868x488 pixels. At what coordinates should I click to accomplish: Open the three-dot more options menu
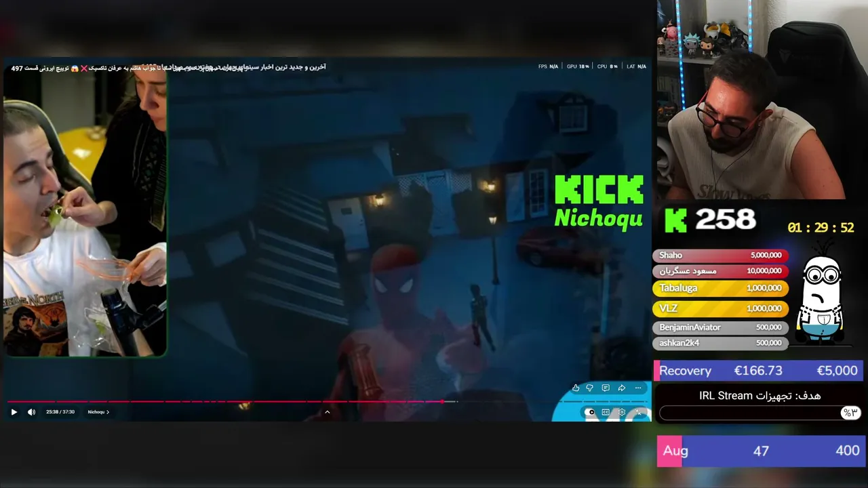click(638, 388)
